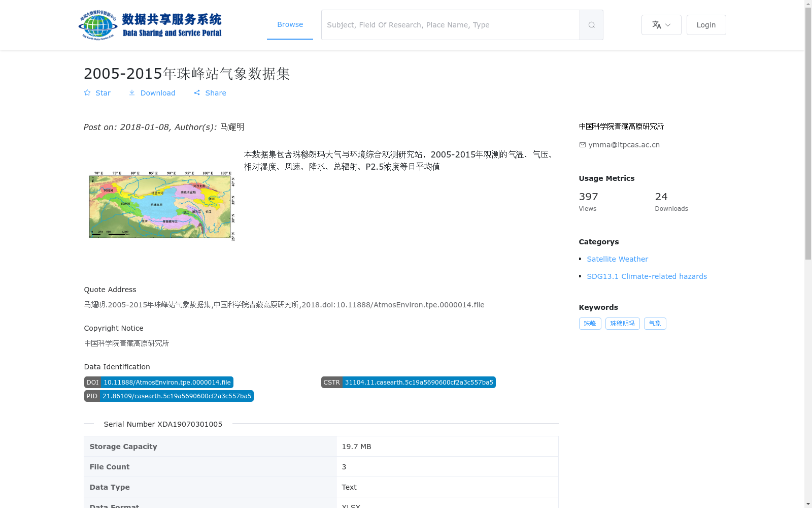Click the PID identifier badge

click(x=168, y=396)
